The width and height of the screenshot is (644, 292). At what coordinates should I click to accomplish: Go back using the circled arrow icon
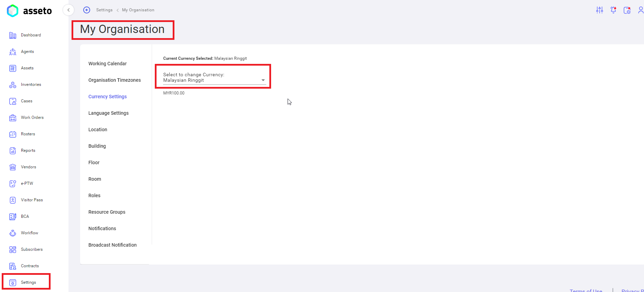(x=87, y=10)
